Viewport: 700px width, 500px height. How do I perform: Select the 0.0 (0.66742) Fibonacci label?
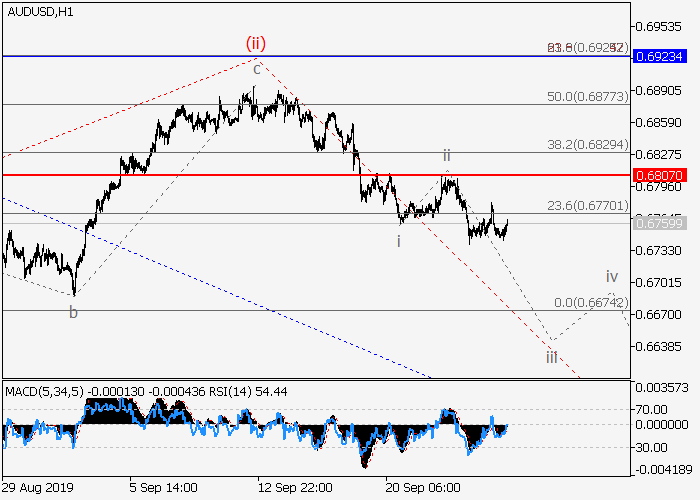click(x=590, y=302)
